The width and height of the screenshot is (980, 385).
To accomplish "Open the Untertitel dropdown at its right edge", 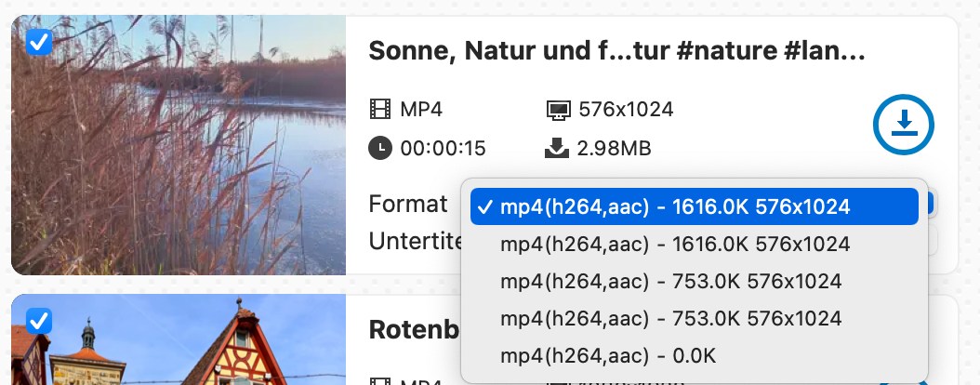I will [933, 242].
